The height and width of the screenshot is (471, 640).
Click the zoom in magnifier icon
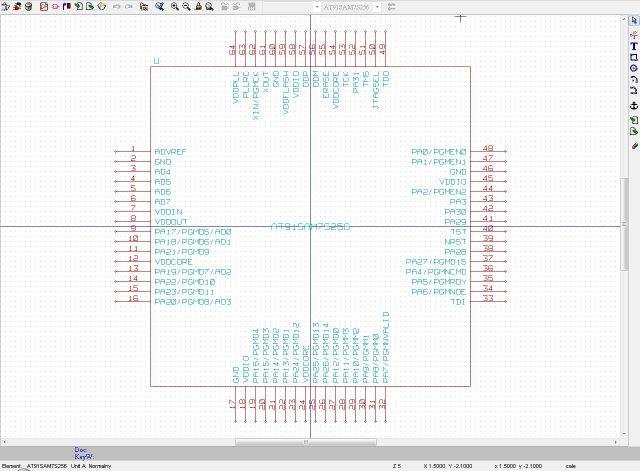[x=175, y=7]
